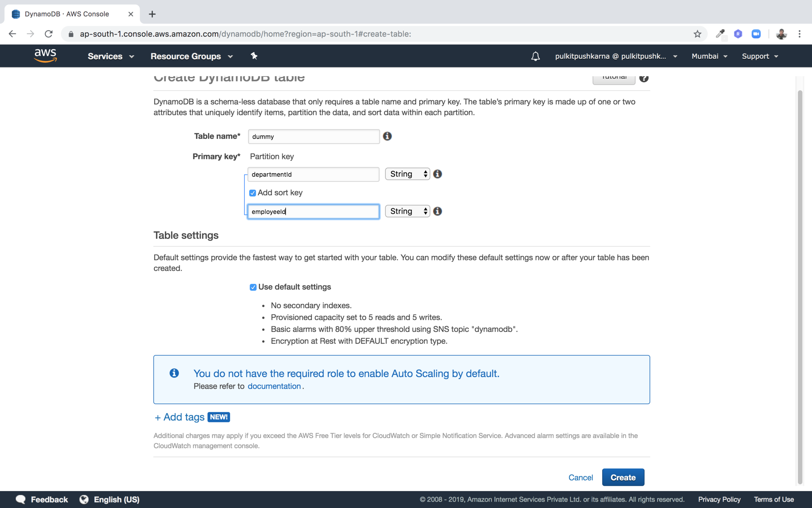Click the pin shortcuts icon in navbar
This screenshot has height=508, width=812.
[254, 56]
